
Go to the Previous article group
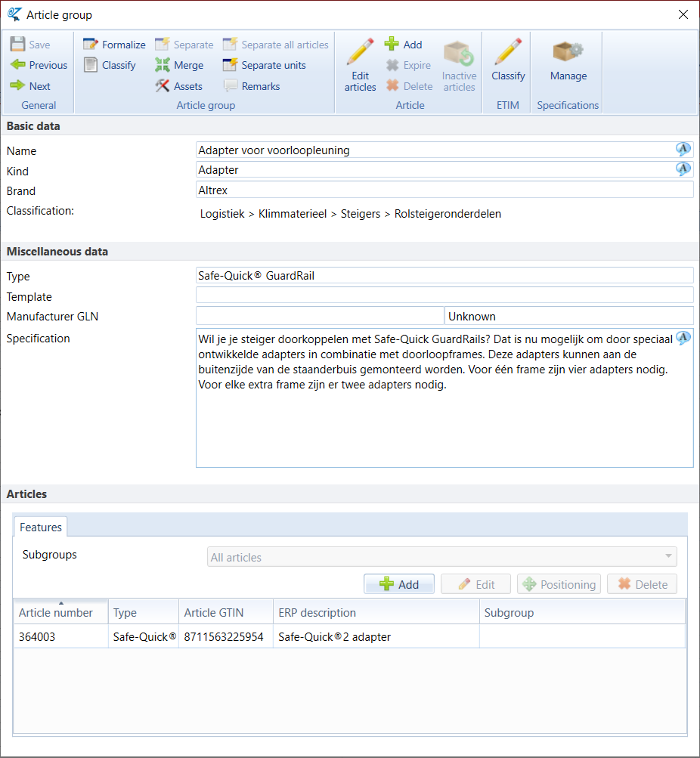39,65
